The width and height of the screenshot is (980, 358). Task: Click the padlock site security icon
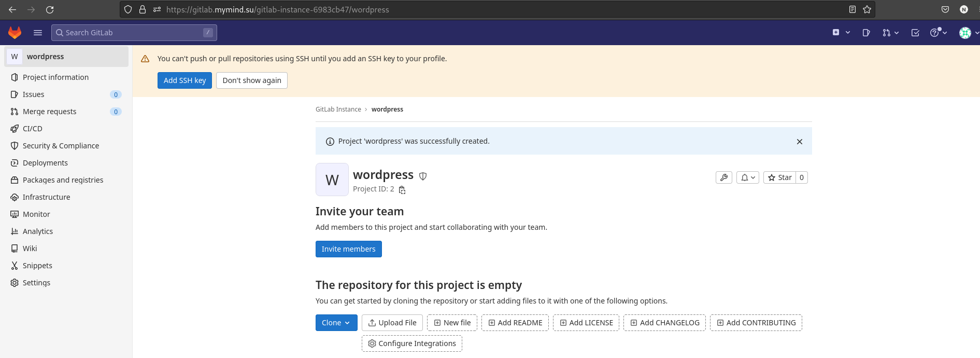(143, 9)
